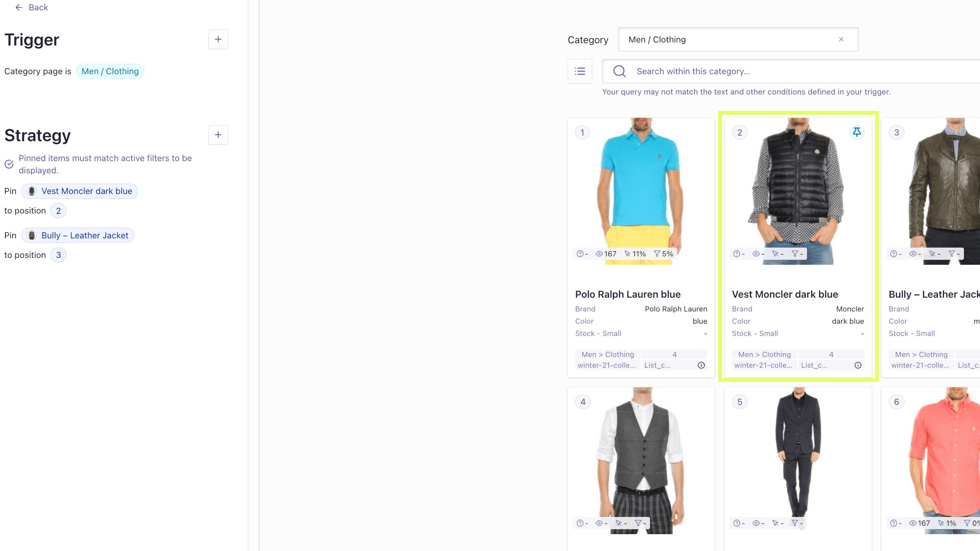The image size is (980, 551).
Task: Click position badge 5 on dark suit card
Action: (740, 402)
